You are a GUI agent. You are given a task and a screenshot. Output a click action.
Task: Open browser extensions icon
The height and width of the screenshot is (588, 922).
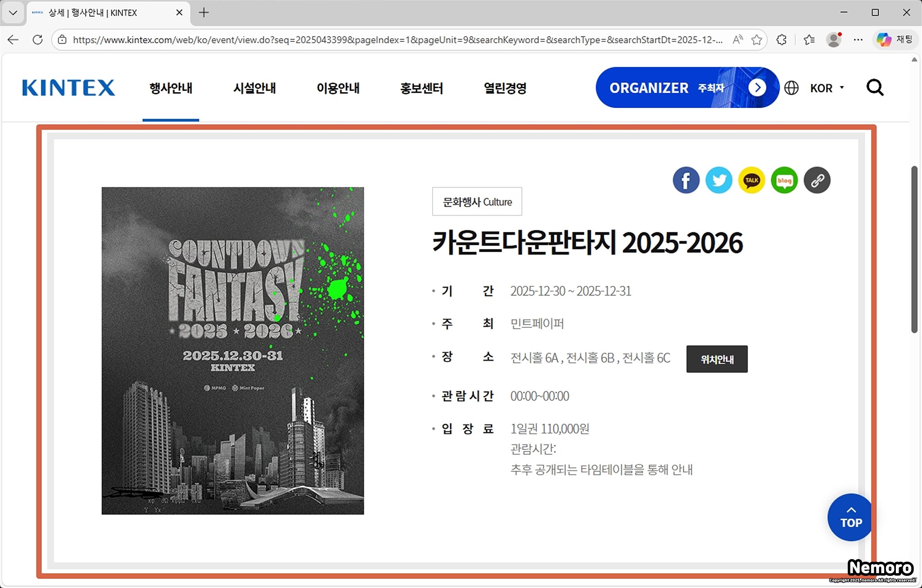pos(782,40)
